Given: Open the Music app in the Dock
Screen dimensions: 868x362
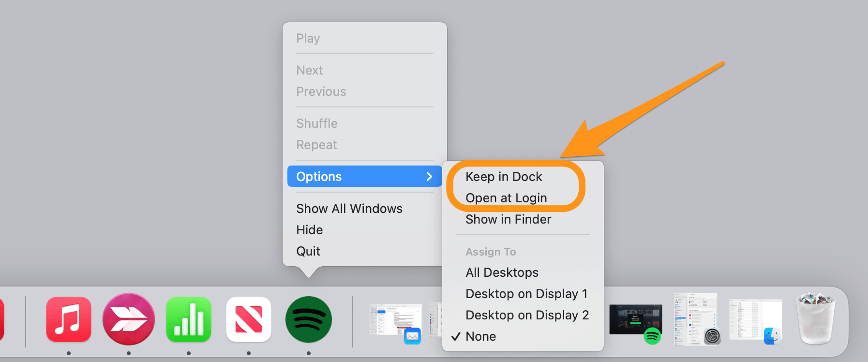Looking at the screenshot, I should click(x=69, y=319).
